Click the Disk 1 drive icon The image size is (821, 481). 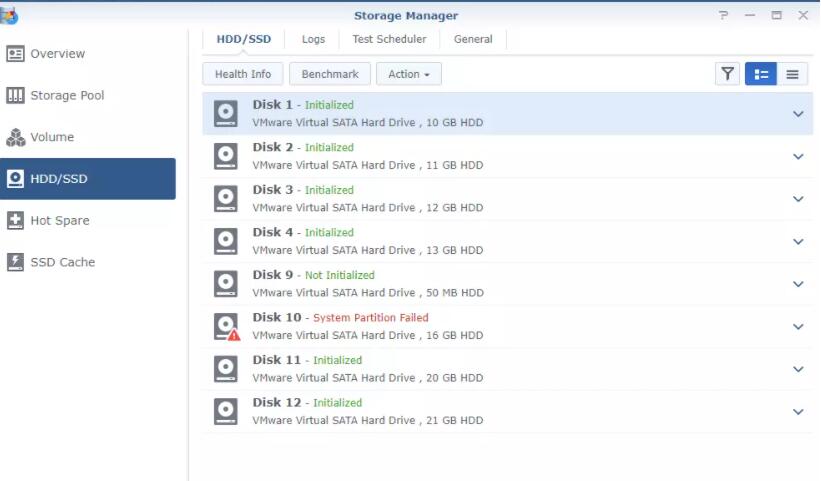[x=226, y=114]
